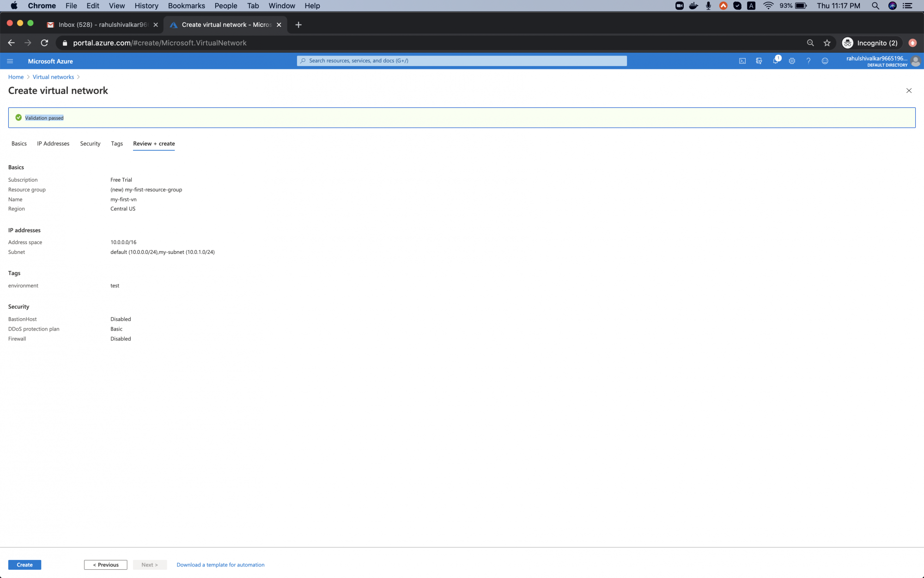Reload the page in Chrome
The height and width of the screenshot is (578, 924).
(x=44, y=43)
